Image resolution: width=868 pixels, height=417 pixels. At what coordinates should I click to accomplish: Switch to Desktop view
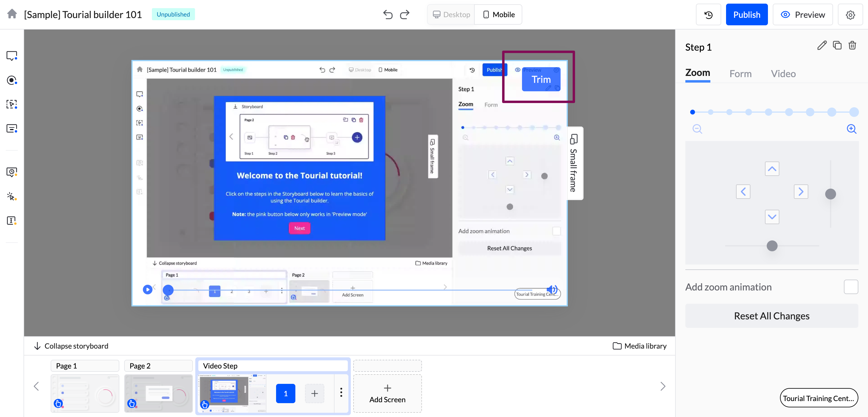click(451, 14)
